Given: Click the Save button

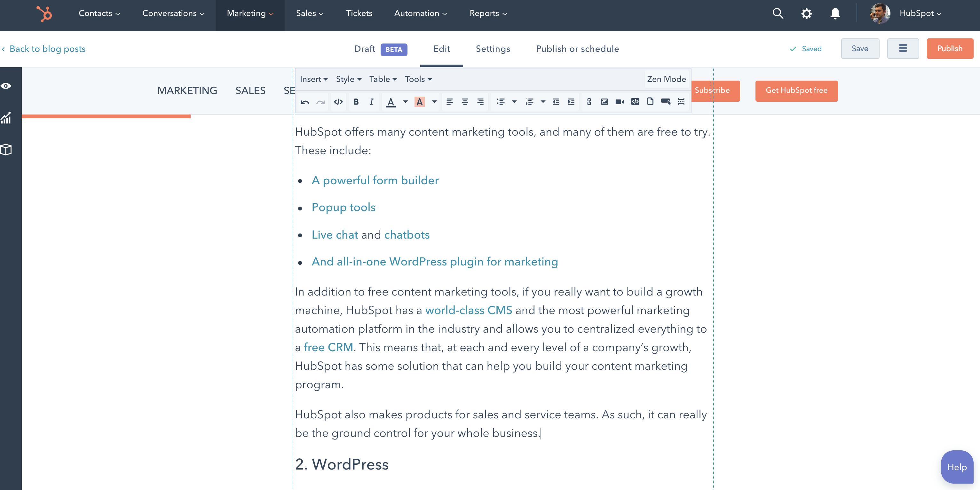Looking at the screenshot, I should coord(860,49).
